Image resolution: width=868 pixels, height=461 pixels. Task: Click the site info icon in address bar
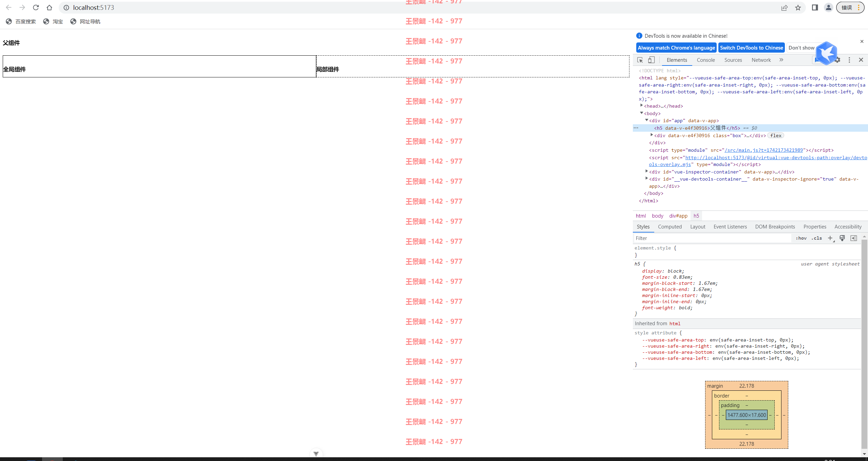coord(67,7)
